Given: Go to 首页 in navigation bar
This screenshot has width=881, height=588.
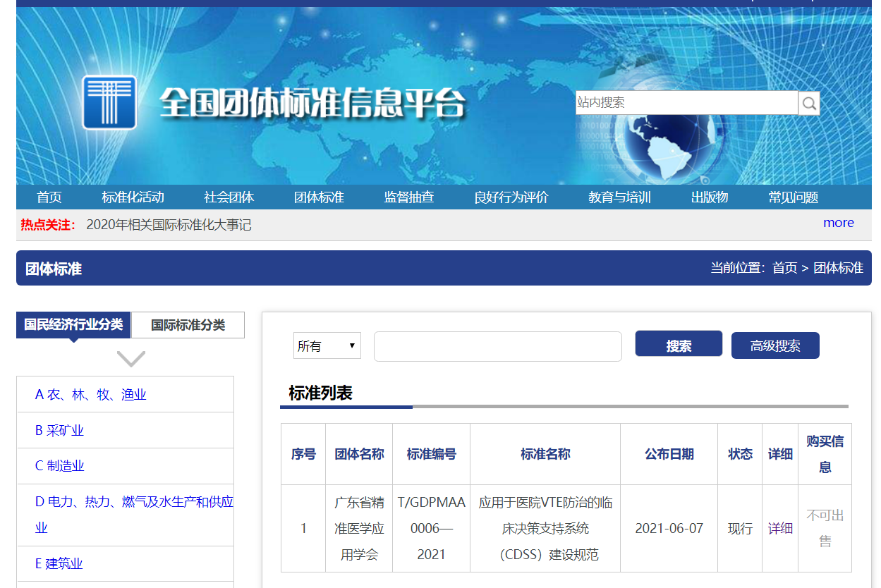Looking at the screenshot, I should [x=49, y=197].
